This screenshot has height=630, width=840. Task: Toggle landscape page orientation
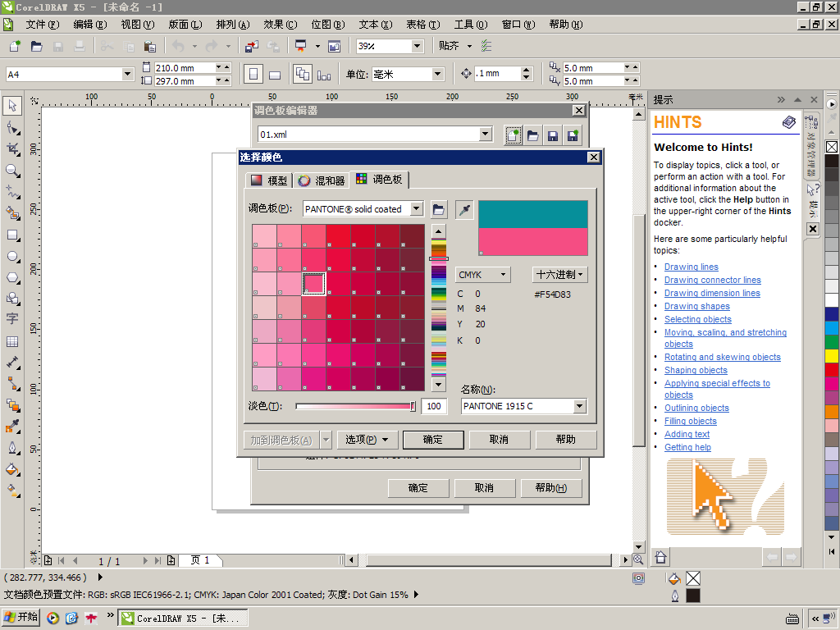click(275, 74)
